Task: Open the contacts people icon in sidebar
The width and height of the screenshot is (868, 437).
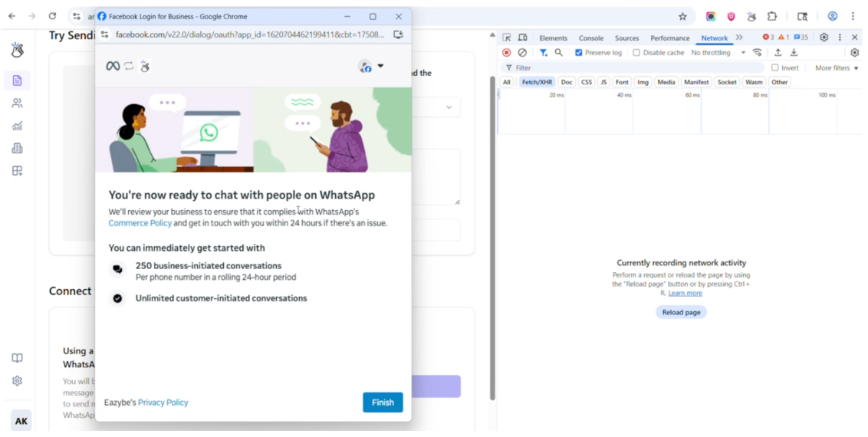Action: point(17,103)
